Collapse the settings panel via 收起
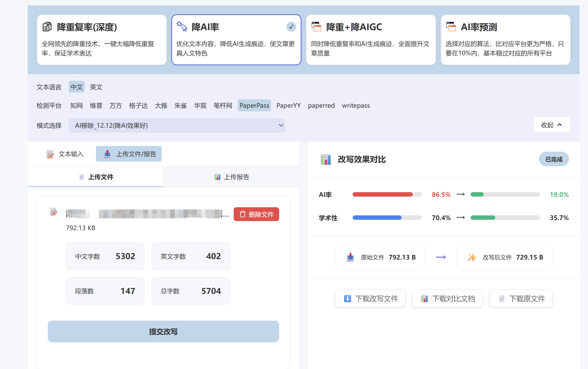This screenshot has width=588, height=369. (552, 125)
